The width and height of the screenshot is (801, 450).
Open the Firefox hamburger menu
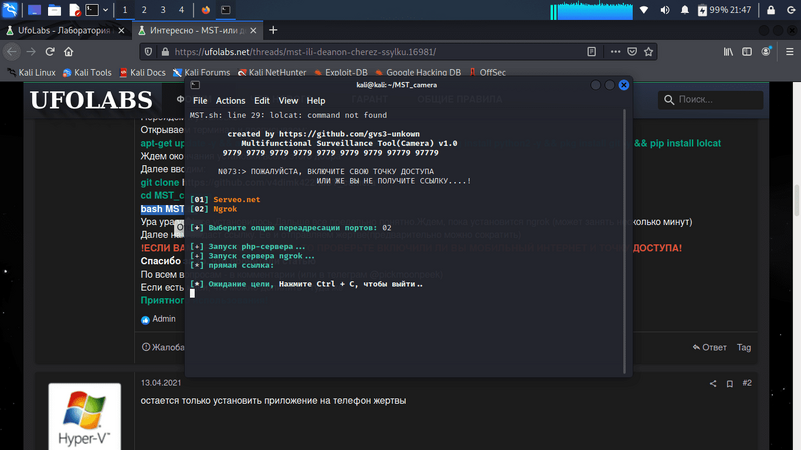pos(790,52)
